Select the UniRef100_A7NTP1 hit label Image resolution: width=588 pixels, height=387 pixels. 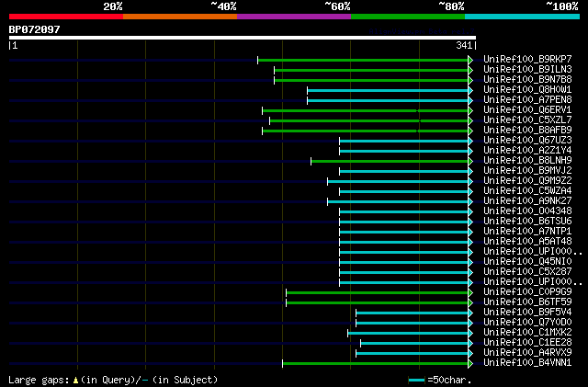tap(527, 232)
